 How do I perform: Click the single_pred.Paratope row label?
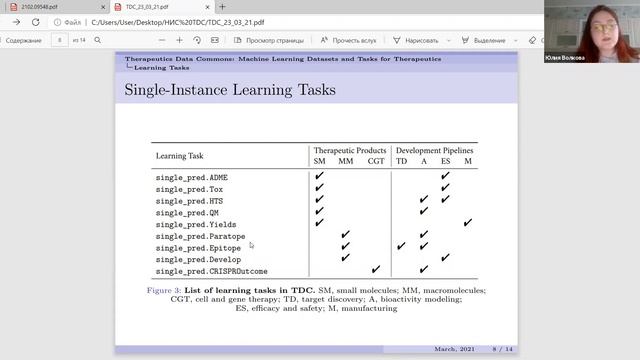[x=200, y=236]
